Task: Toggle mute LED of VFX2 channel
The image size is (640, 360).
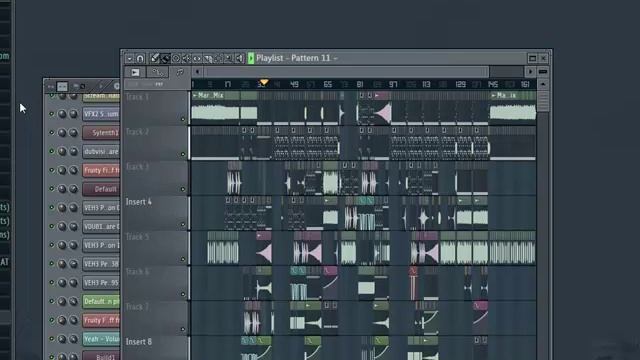Action: [x=51, y=114]
